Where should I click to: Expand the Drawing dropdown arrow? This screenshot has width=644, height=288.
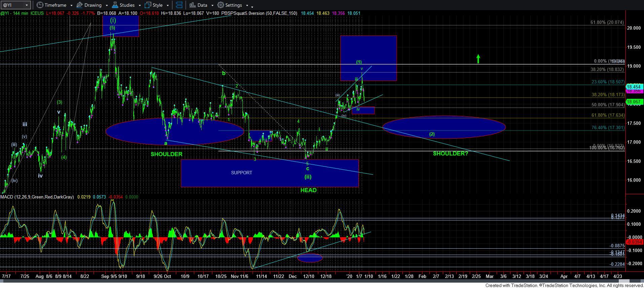tap(107, 5)
